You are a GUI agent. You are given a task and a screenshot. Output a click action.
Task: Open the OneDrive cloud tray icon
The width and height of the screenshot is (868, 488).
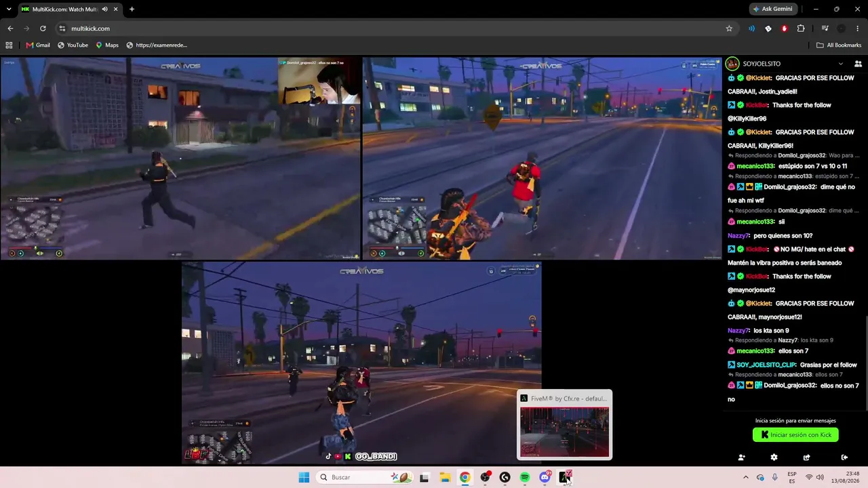[760, 477]
